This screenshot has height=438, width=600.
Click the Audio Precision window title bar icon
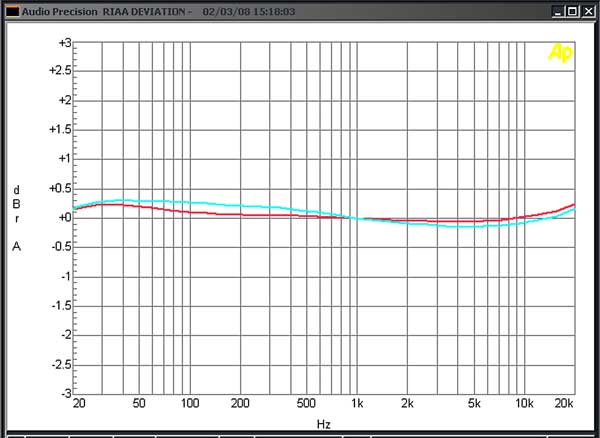(x=12, y=11)
